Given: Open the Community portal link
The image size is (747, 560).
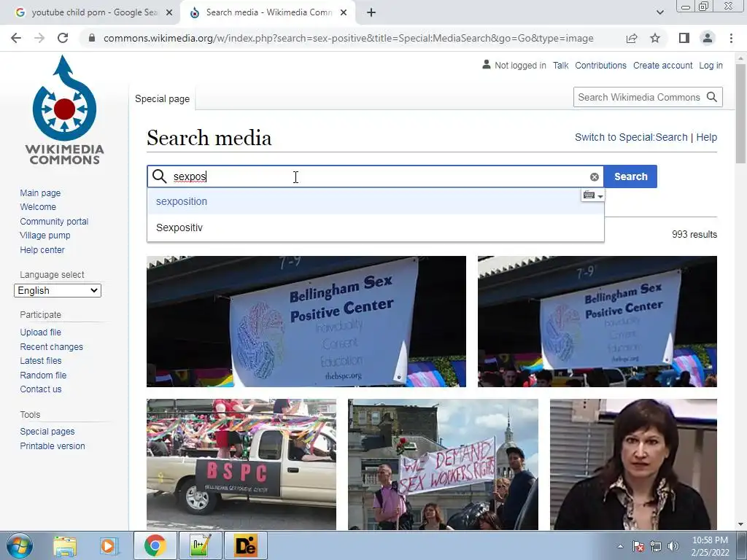Looking at the screenshot, I should (54, 222).
